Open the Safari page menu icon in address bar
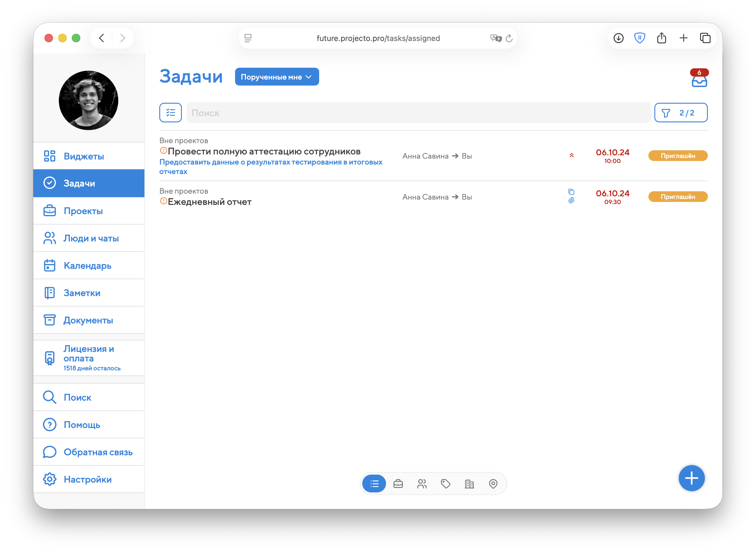 click(x=248, y=38)
